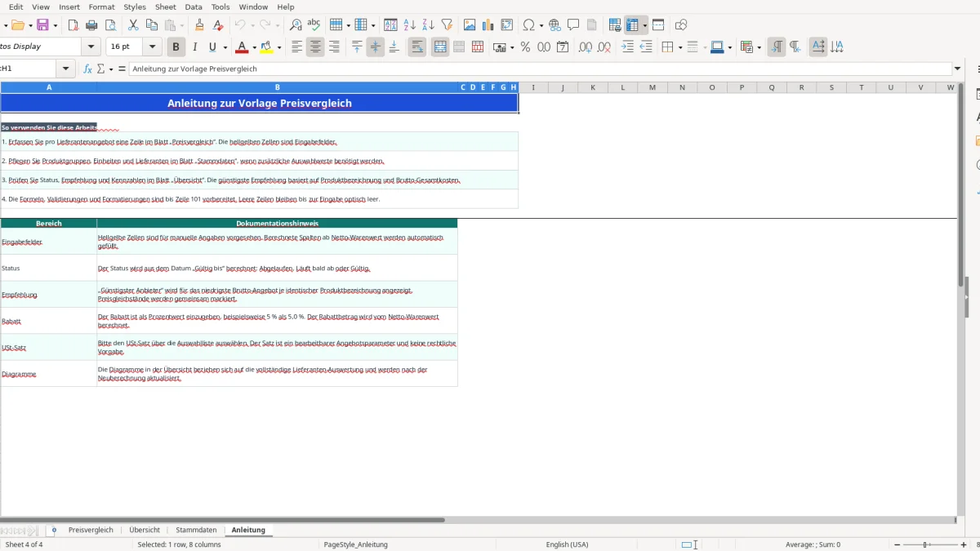This screenshot has height=551, width=980.
Task: Add a decimal place
Action: (585, 47)
